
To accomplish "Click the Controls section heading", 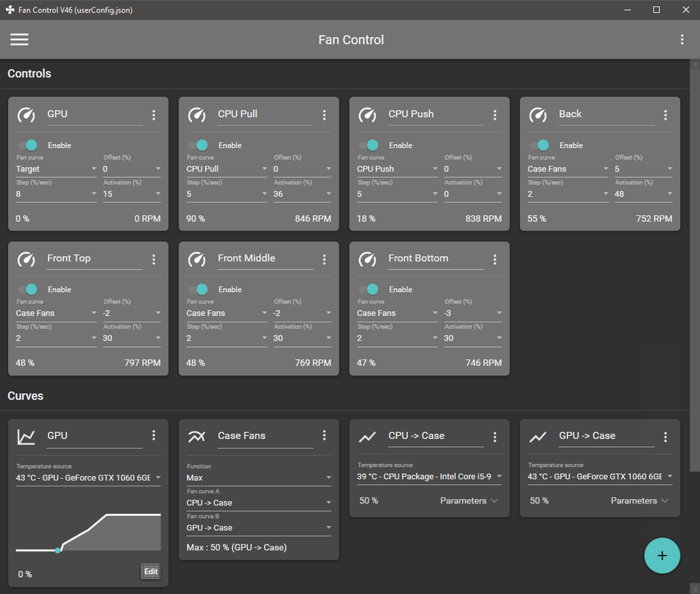I will (30, 74).
